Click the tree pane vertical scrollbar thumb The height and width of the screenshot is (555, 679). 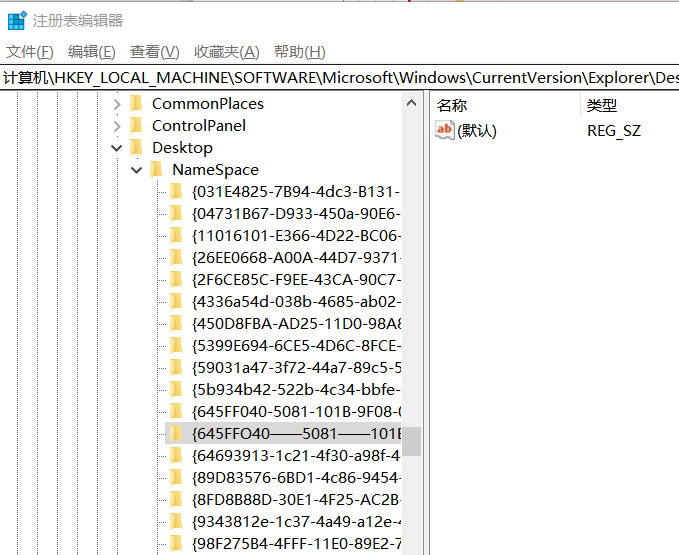[411, 441]
